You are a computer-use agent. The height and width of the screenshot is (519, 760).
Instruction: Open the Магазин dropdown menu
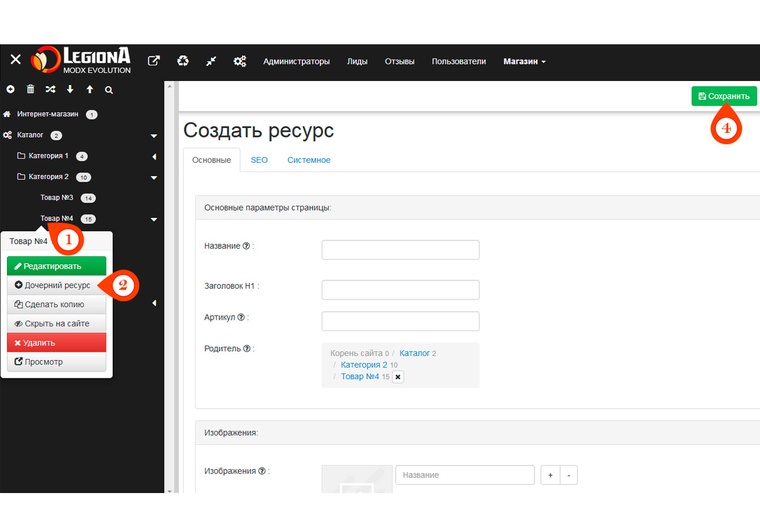[524, 61]
